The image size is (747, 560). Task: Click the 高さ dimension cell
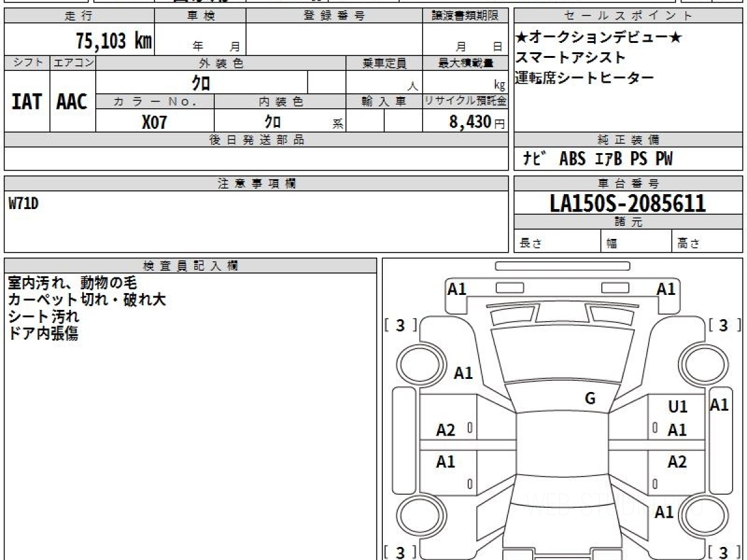click(708, 243)
